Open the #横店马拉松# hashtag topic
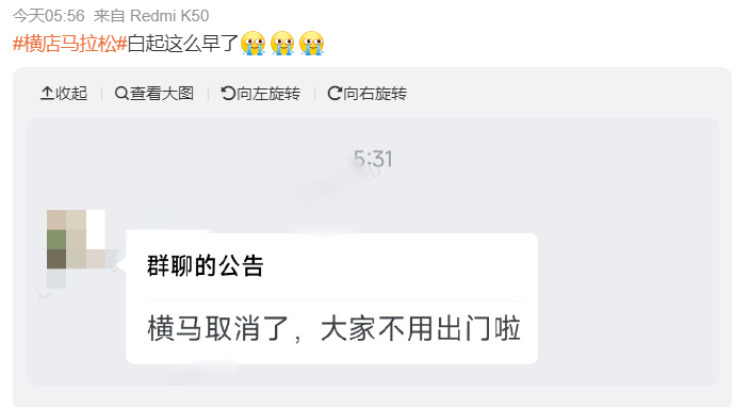The image size is (750, 407). click(x=70, y=44)
